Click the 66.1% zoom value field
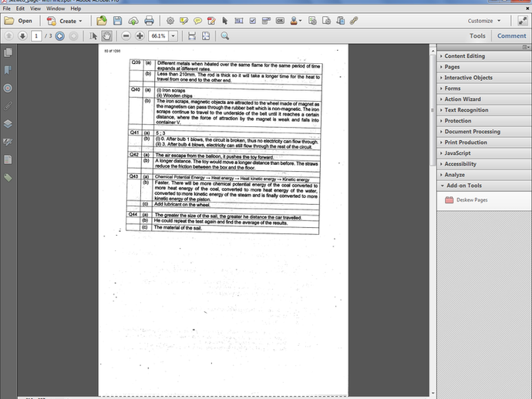This screenshot has height=399, width=532. click(159, 36)
